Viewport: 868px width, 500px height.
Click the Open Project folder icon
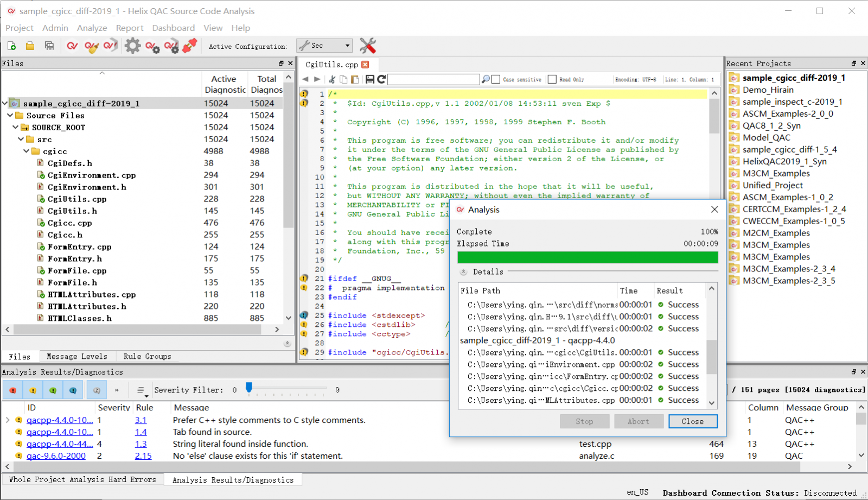click(x=30, y=46)
